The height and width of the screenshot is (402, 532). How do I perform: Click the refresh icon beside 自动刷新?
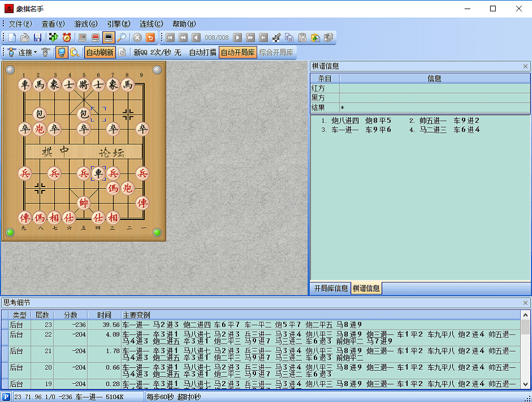[122, 52]
